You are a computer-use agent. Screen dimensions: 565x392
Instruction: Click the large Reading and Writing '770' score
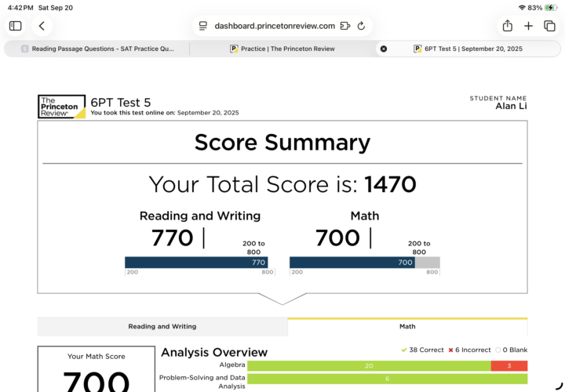point(172,238)
